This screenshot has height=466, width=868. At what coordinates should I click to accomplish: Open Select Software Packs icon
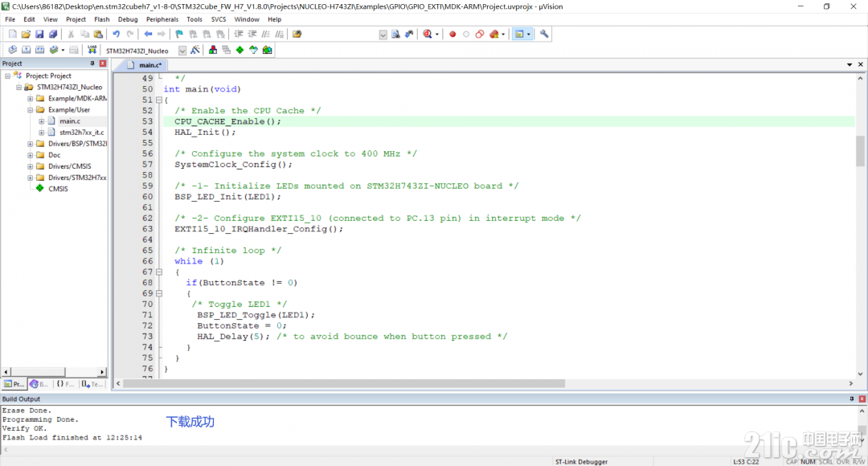tap(253, 50)
